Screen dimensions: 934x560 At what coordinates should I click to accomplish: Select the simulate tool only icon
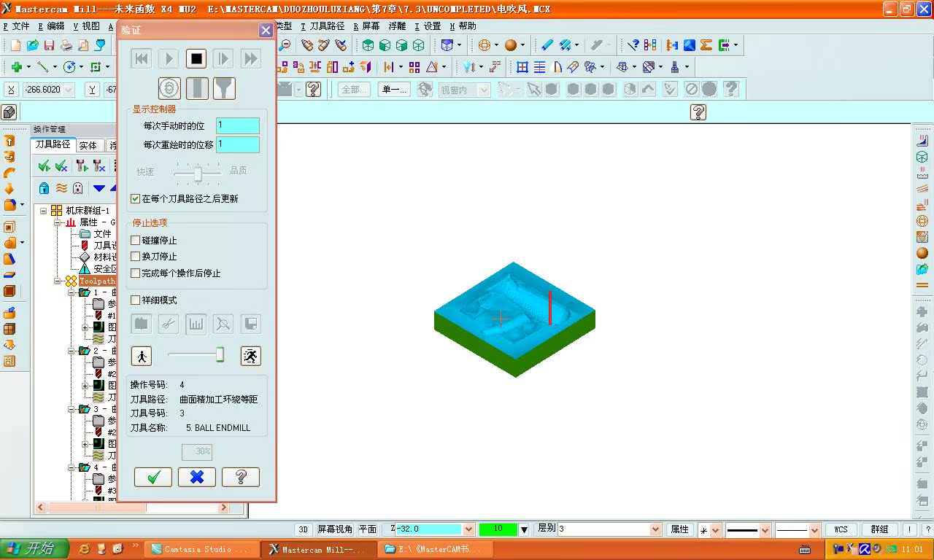click(196, 89)
